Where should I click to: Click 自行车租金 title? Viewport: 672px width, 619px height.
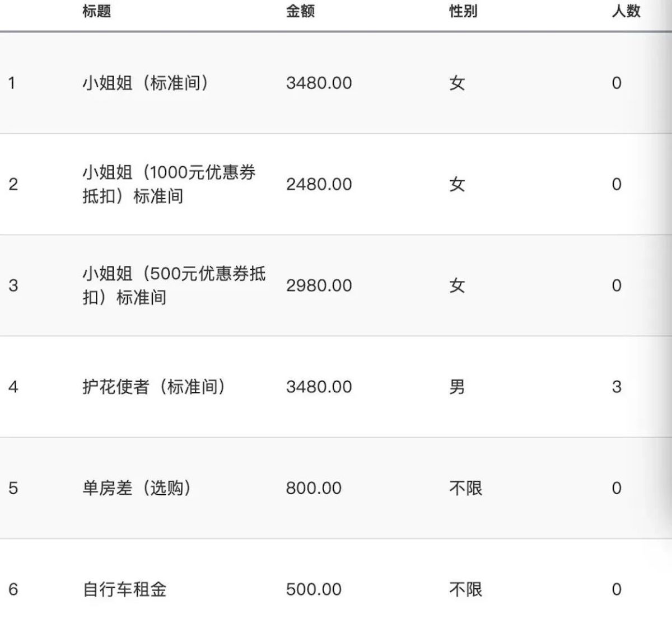(x=124, y=589)
